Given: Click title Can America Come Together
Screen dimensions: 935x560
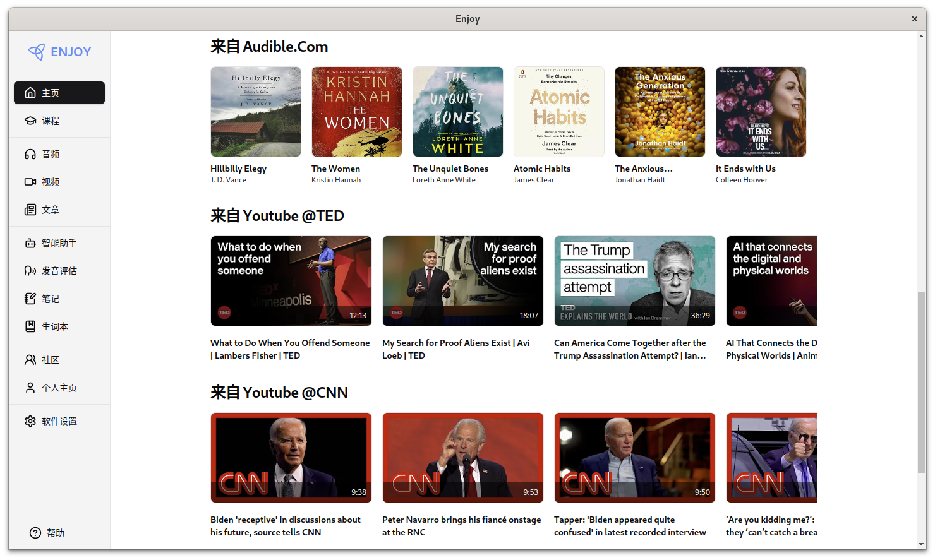Looking at the screenshot, I should (630, 349).
